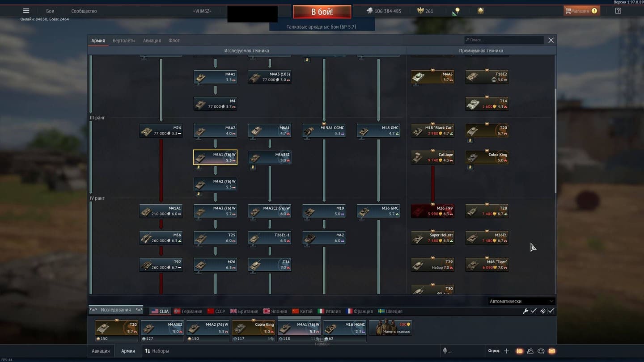
Task: Toggle the wrench auto-repair checkbox
Action: [x=534, y=311]
